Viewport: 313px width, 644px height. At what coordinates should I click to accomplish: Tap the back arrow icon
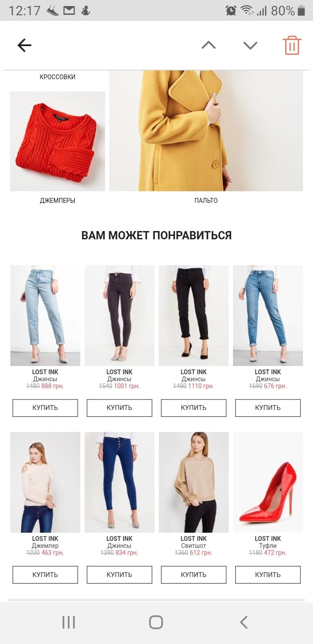click(x=24, y=45)
